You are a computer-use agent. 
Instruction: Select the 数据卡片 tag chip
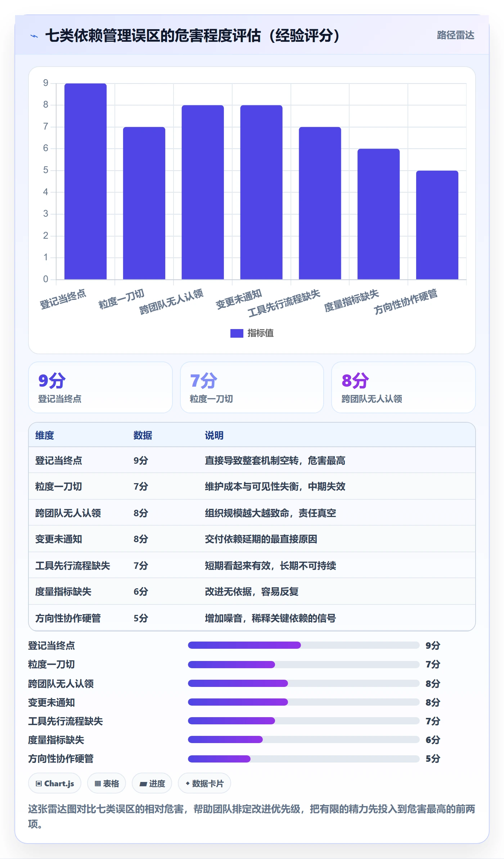coord(204,783)
